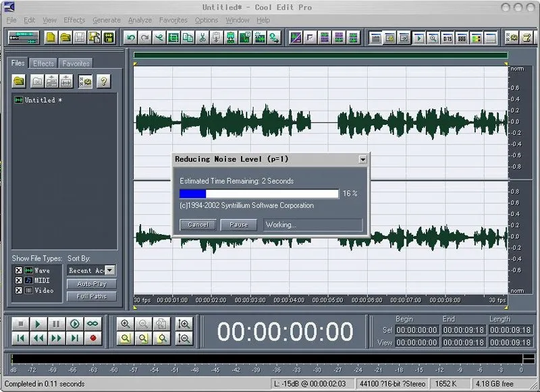Click the Sel Length time field
The height and width of the screenshot is (392, 540).
click(511, 330)
